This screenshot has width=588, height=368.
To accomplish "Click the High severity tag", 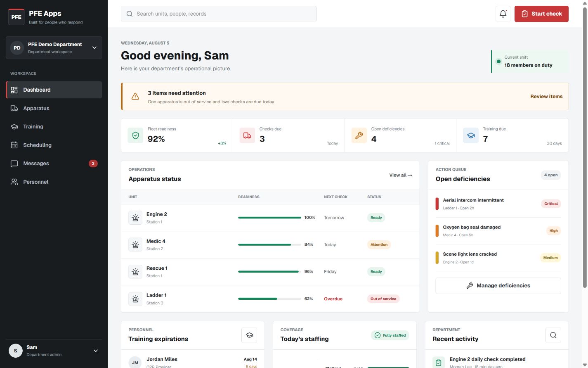I will pyautogui.click(x=553, y=231).
